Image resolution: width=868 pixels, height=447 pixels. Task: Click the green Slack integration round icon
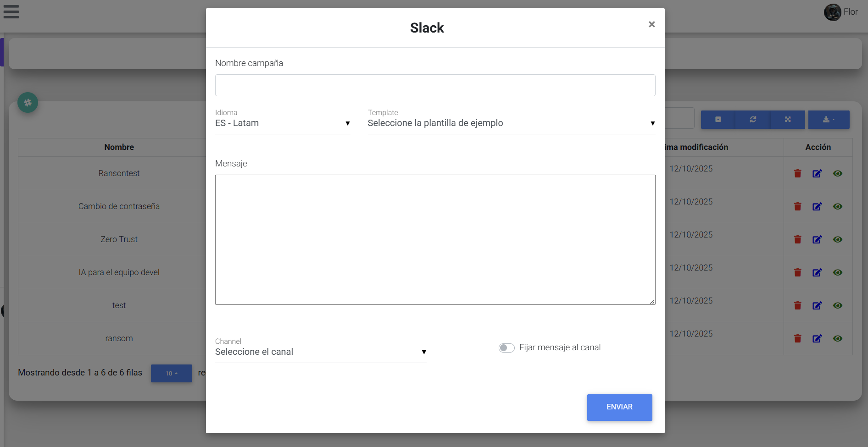(28, 103)
